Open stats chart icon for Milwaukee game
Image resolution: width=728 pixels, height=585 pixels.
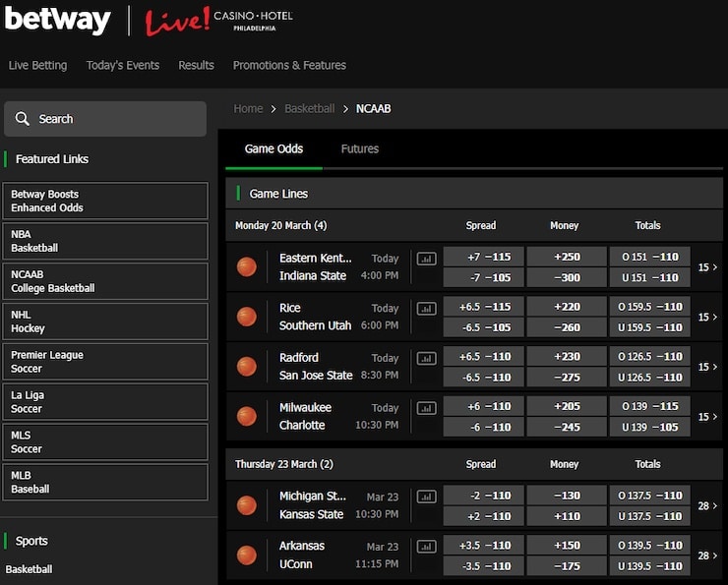pyautogui.click(x=426, y=408)
